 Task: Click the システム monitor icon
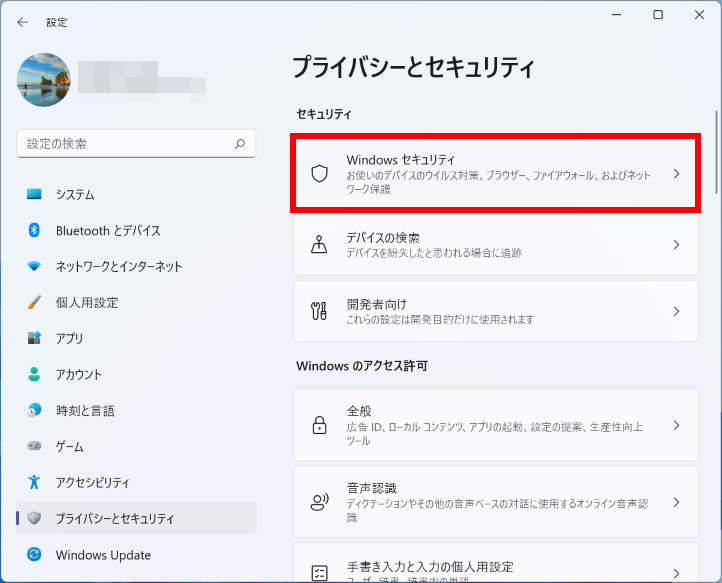34,194
